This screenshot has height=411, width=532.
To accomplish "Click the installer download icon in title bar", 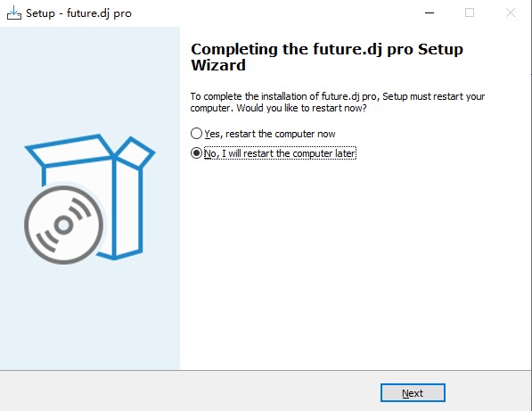I will tap(14, 12).
